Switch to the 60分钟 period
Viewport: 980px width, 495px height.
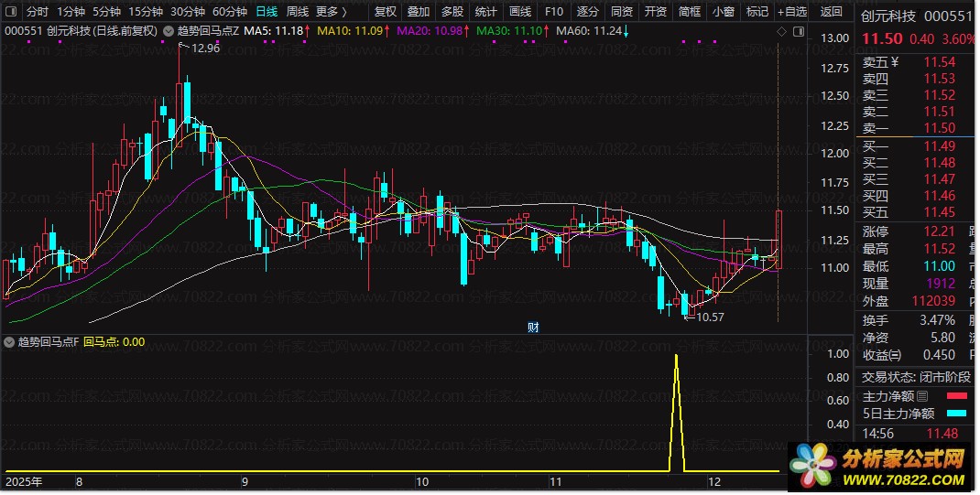[229, 11]
